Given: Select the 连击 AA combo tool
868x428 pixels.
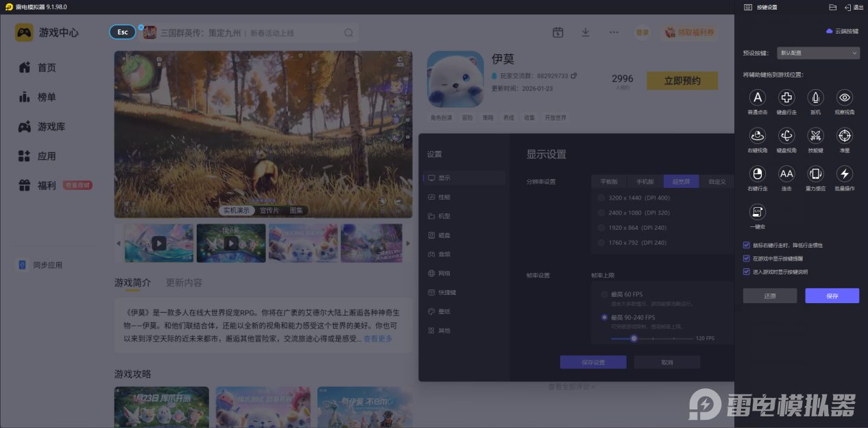Looking at the screenshot, I should coord(786,178).
